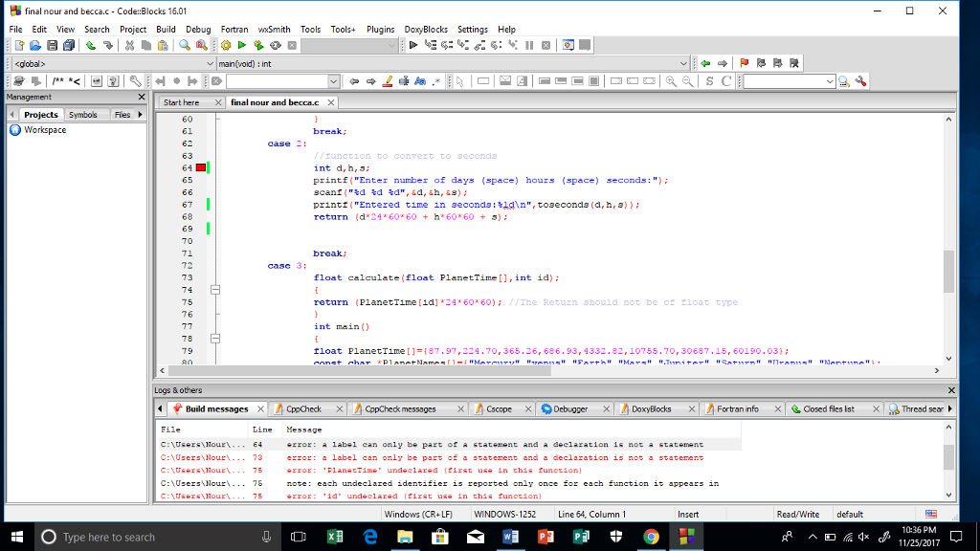Pause the debugger
Image resolution: width=980 pixels, height=551 pixels.
click(x=529, y=44)
